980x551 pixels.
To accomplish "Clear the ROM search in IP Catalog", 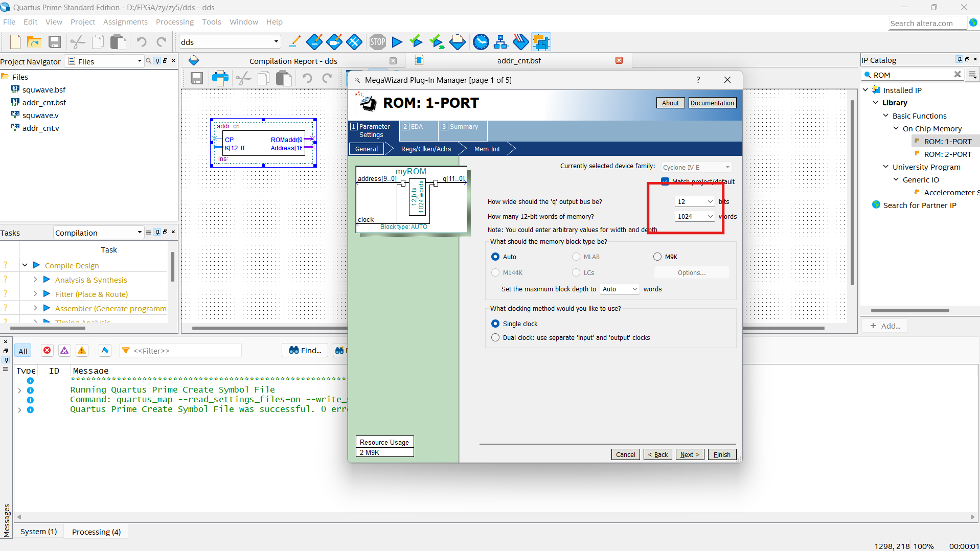I will [x=958, y=75].
